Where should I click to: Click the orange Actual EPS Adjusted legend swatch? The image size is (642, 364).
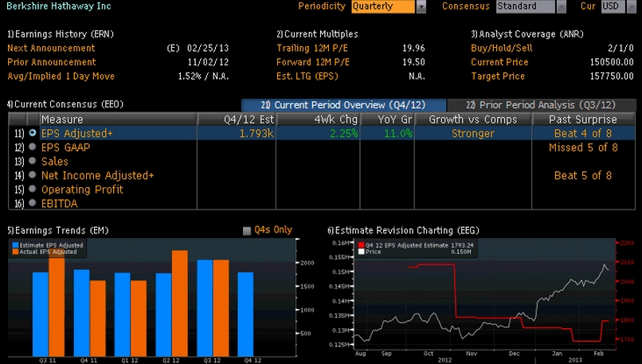pyautogui.click(x=15, y=252)
